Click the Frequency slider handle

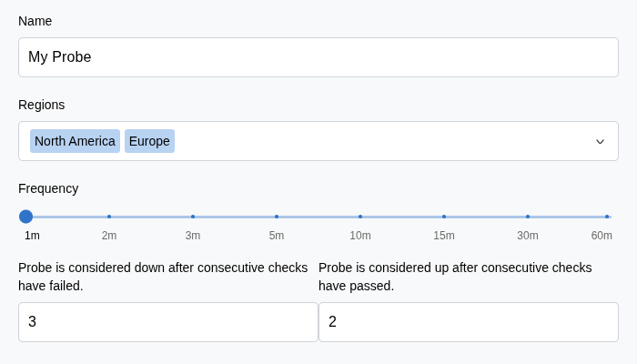[25, 217]
